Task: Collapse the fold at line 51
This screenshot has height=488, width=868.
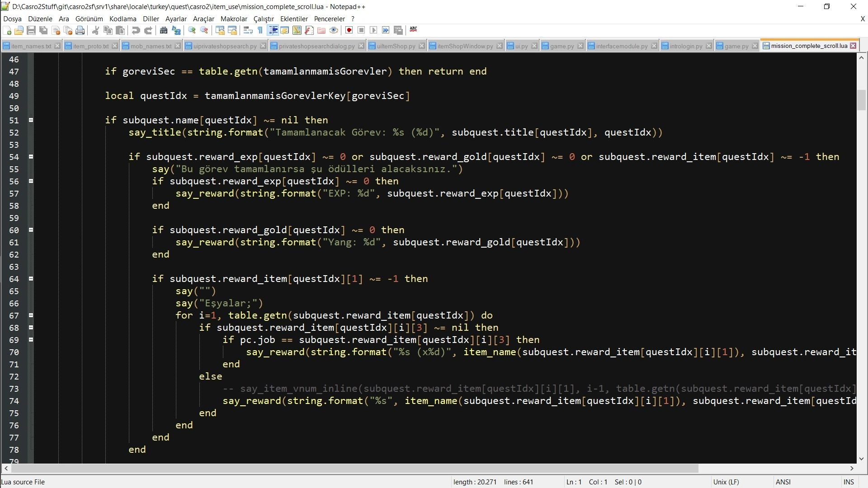Action: [31, 120]
